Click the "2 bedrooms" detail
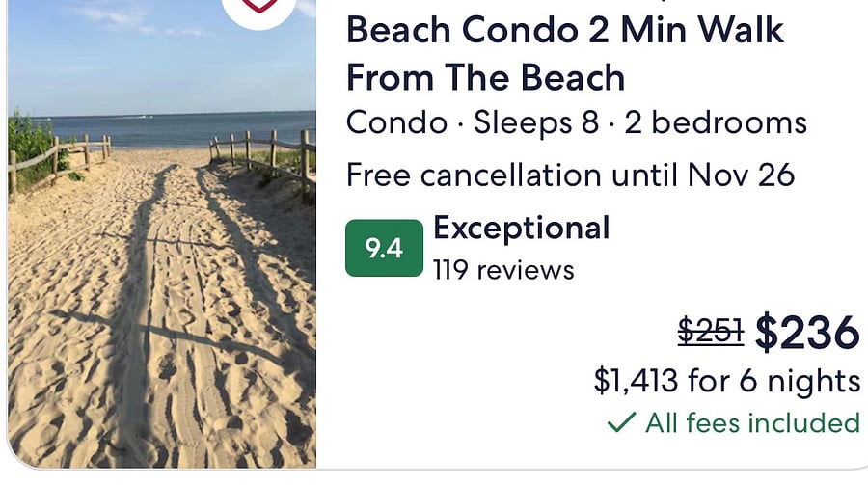 tap(716, 122)
